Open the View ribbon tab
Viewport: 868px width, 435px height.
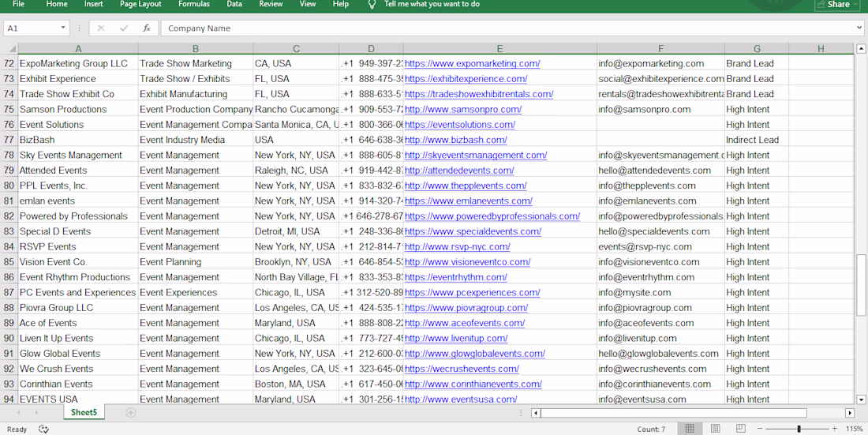click(307, 4)
